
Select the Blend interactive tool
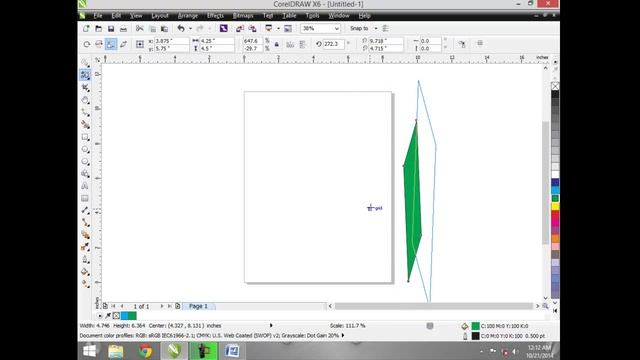pyautogui.click(x=85, y=235)
